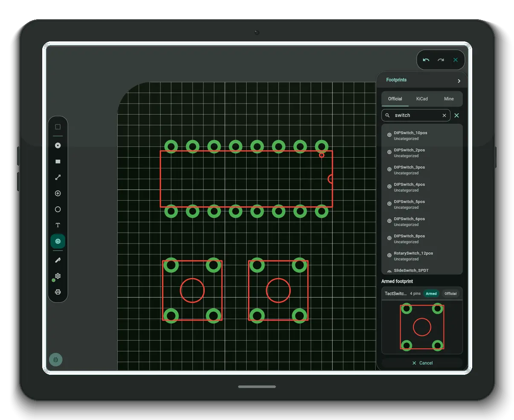Redo the undone action
The image size is (514, 420).
pyautogui.click(x=441, y=60)
